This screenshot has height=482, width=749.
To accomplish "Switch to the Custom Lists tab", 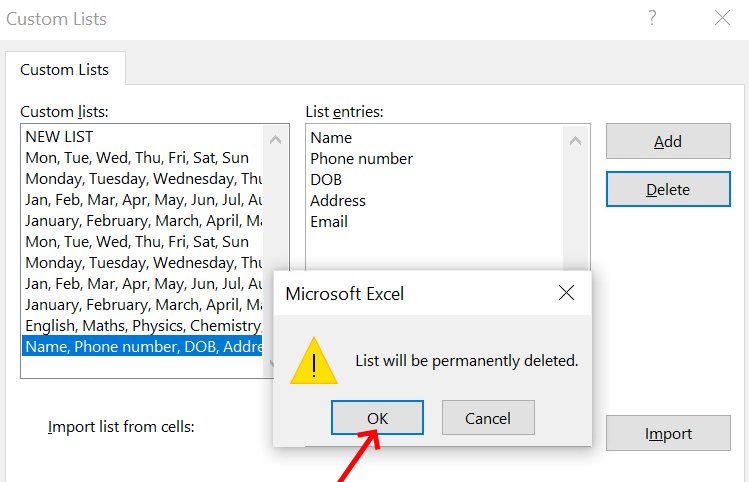I will pos(65,70).
